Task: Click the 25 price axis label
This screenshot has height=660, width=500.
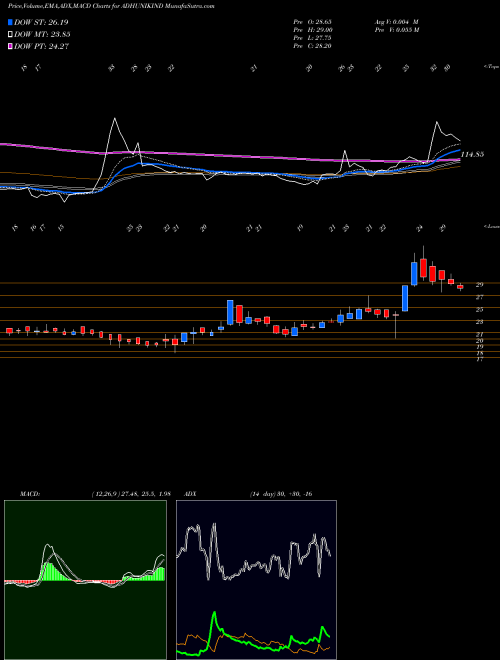Action: (480, 310)
